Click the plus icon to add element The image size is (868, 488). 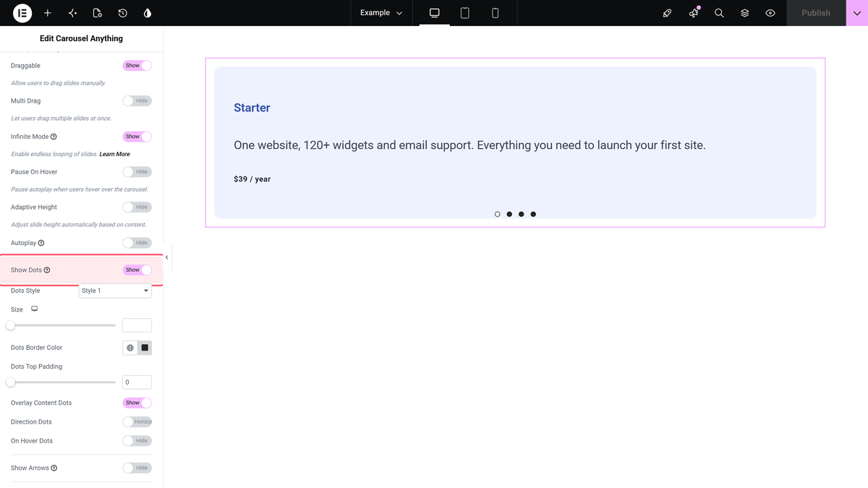pyautogui.click(x=48, y=13)
